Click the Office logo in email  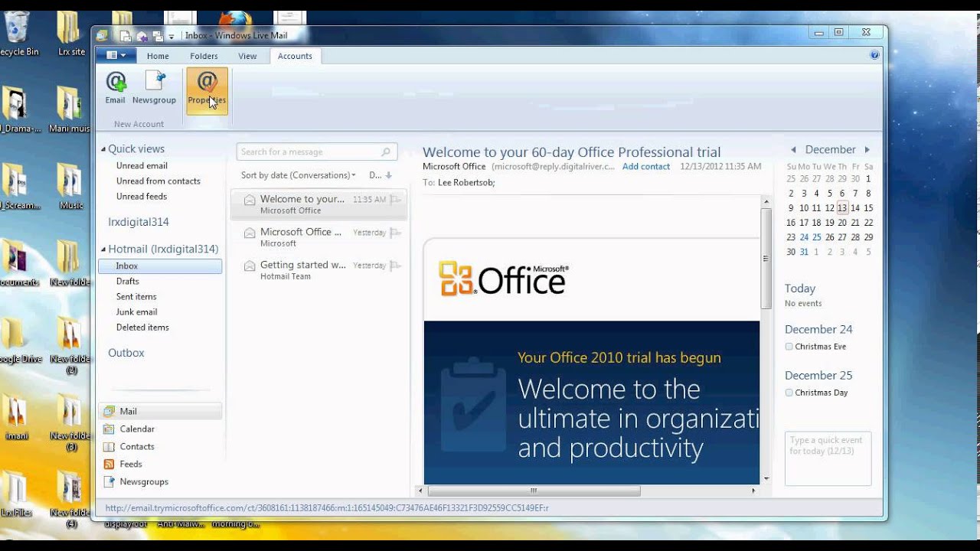point(503,279)
